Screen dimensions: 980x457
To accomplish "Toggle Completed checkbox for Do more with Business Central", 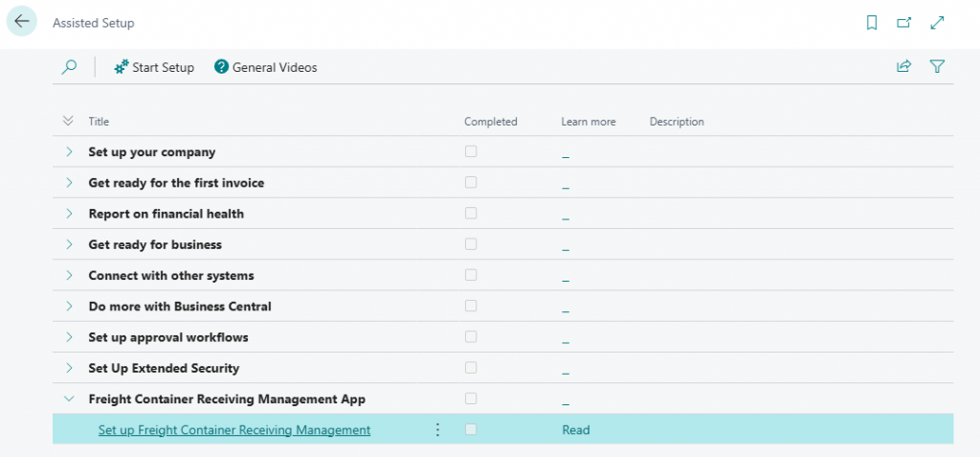I will click(471, 306).
